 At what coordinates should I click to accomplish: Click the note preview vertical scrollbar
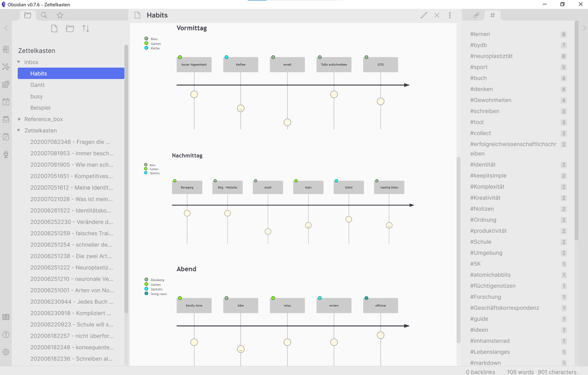coord(459,250)
